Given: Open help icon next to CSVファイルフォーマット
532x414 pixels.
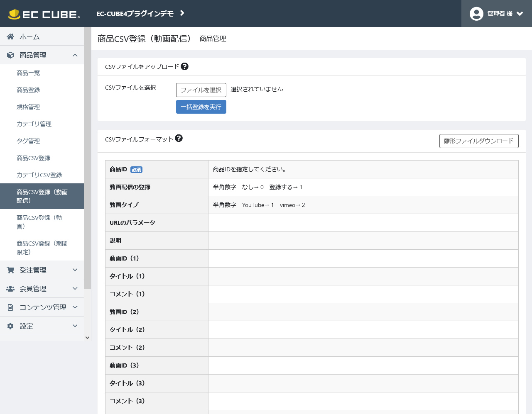Looking at the screenshot, I should click(179, 139).
